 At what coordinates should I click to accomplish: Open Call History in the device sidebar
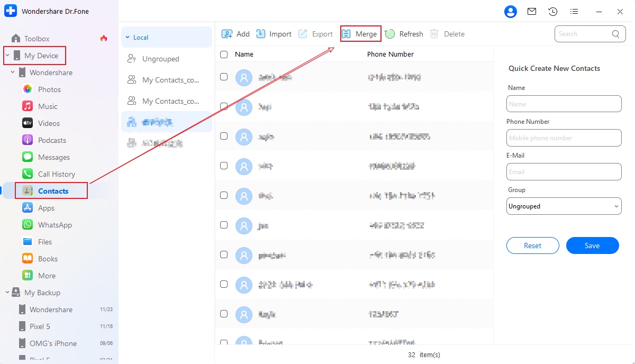[x=56, y=174]
